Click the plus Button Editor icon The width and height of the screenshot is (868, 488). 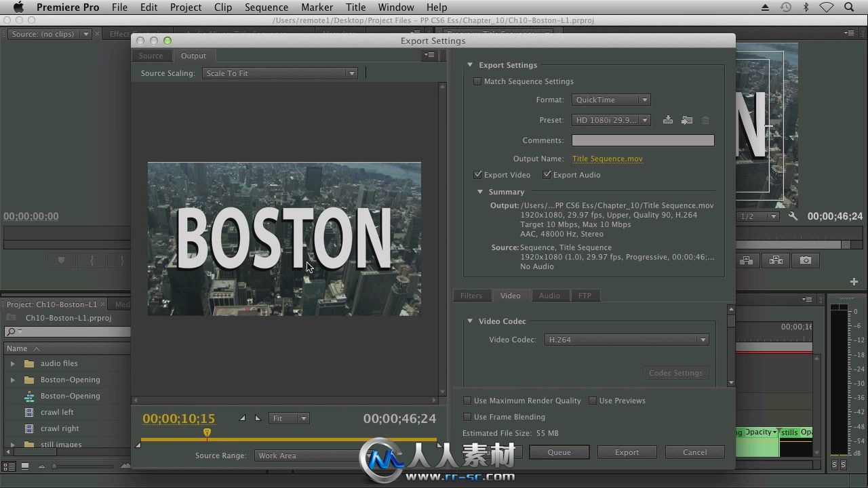(854, 282)
